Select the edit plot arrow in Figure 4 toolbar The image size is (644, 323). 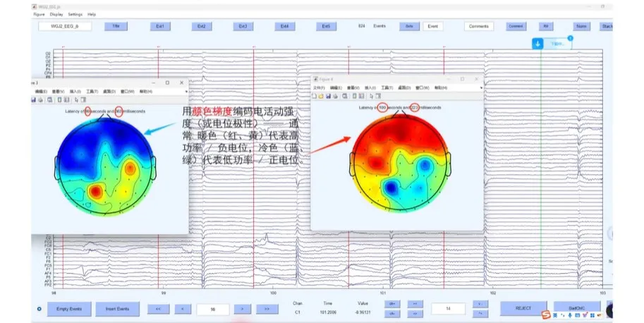click(x=372, y=95)
